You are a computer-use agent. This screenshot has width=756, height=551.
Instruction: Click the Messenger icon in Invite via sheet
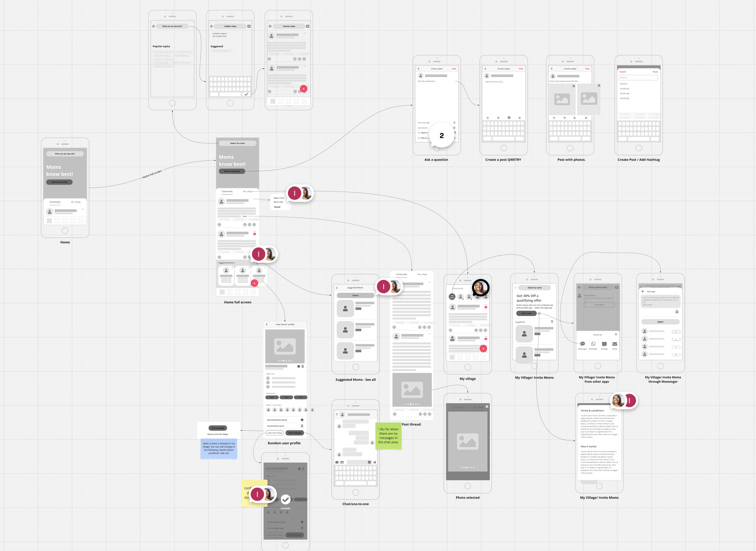tap(583, 344)
